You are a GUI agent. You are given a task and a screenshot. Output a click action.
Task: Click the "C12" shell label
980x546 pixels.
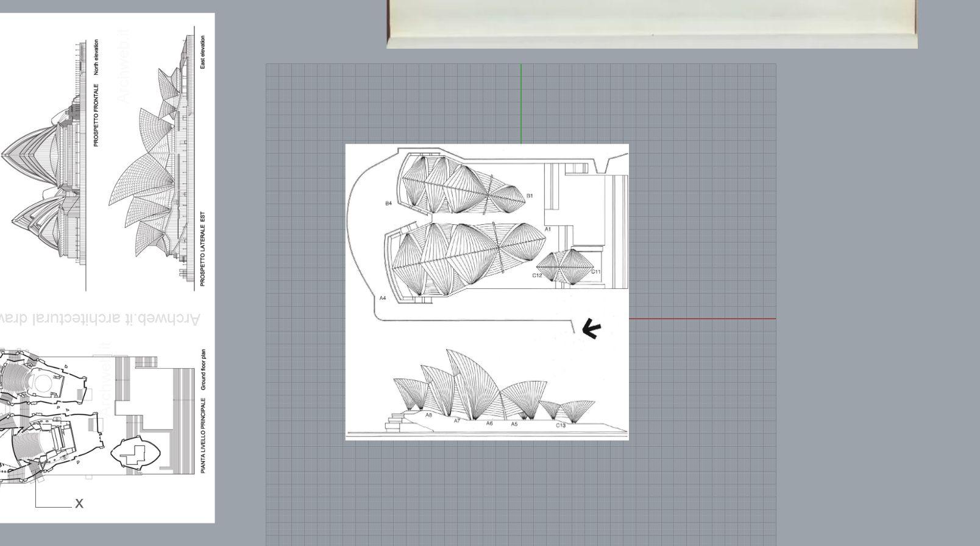tap(537, 275)
